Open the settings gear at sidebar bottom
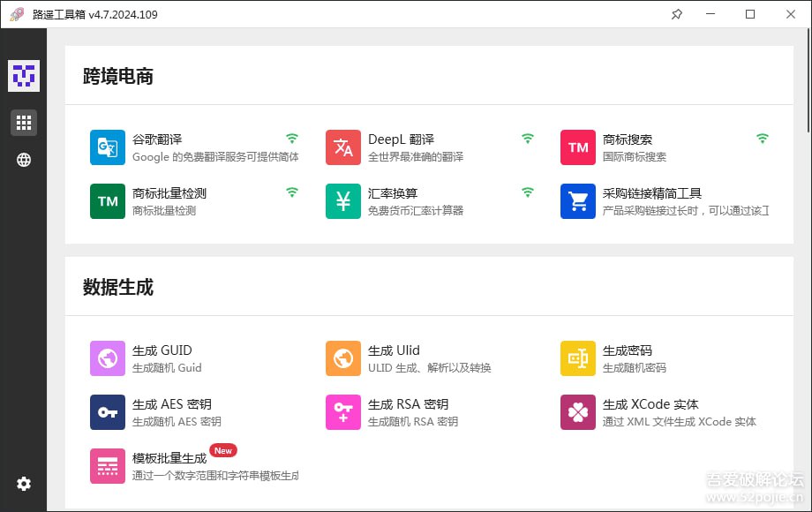This screenshot has height=512, width=812. (23, 484)
